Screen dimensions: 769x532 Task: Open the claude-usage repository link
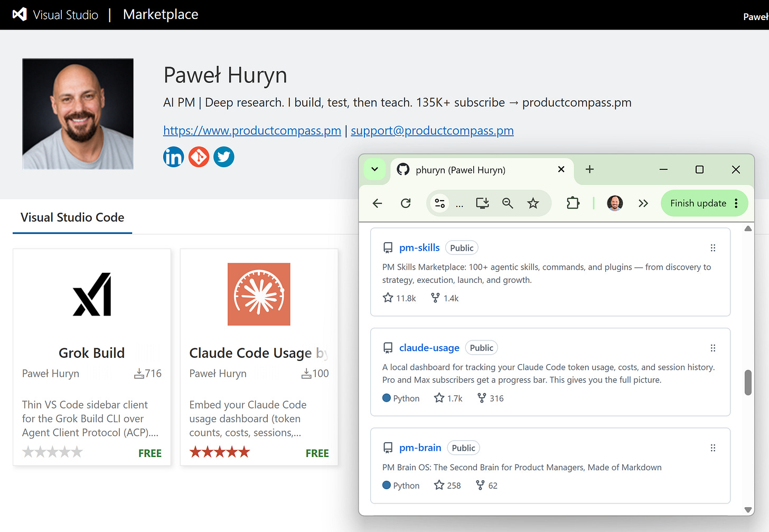[429, 348]
